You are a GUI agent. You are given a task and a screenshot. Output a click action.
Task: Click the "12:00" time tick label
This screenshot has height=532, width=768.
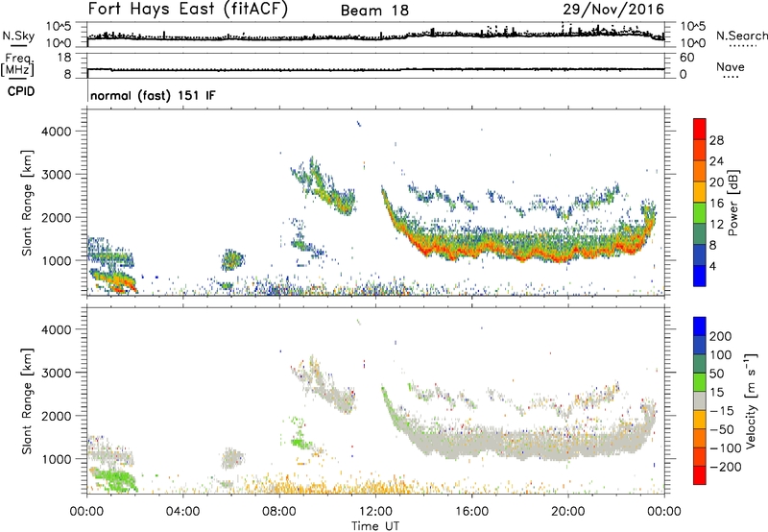coord(375,512)
